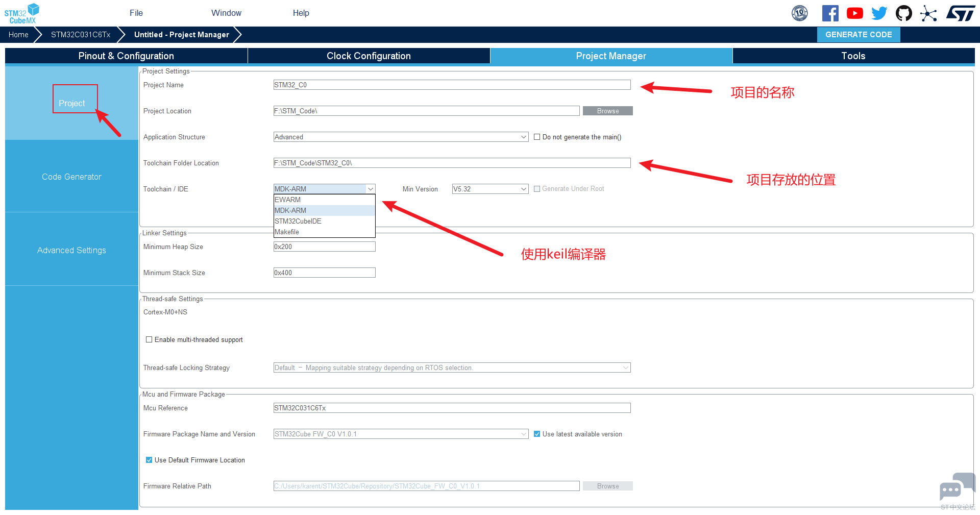
Task: Select the Project Manager tab
Action: (611, 56)
